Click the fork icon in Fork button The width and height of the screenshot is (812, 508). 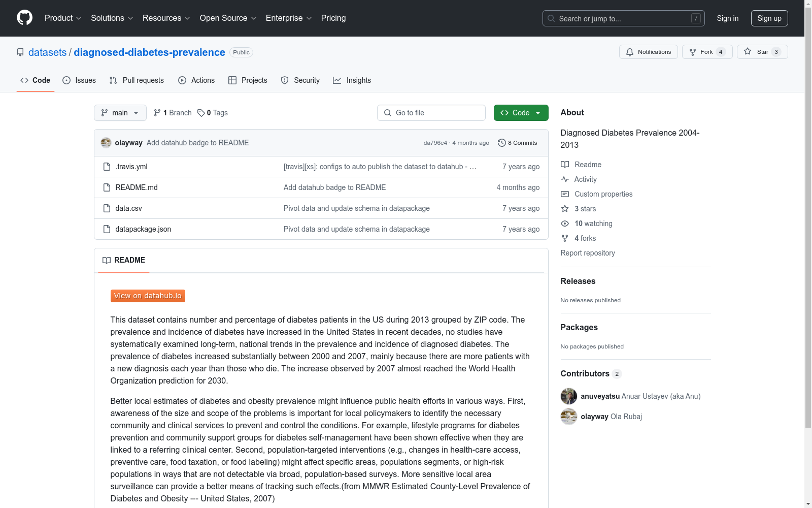point(693,52)
